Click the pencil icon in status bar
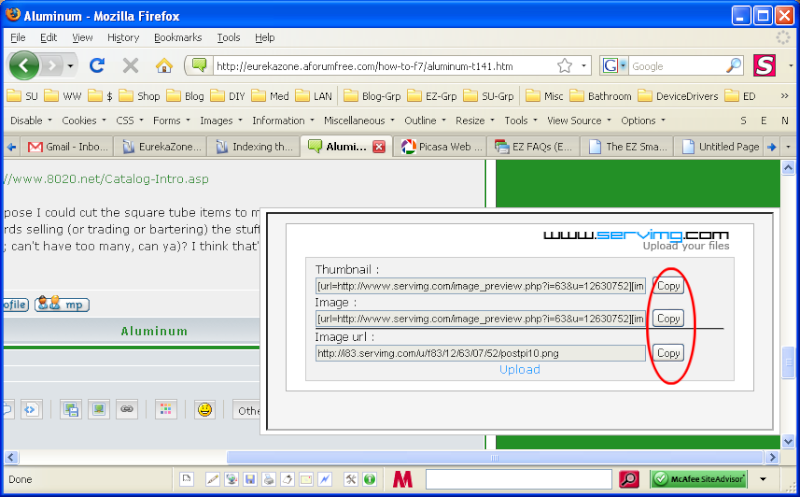 tap(212, 479)
